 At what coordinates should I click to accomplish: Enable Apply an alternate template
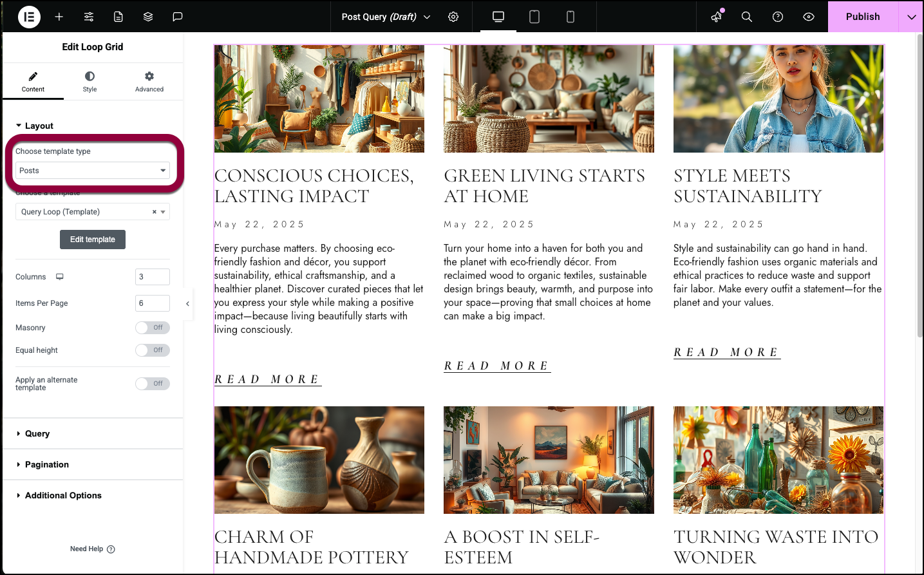tap(153, 384)
